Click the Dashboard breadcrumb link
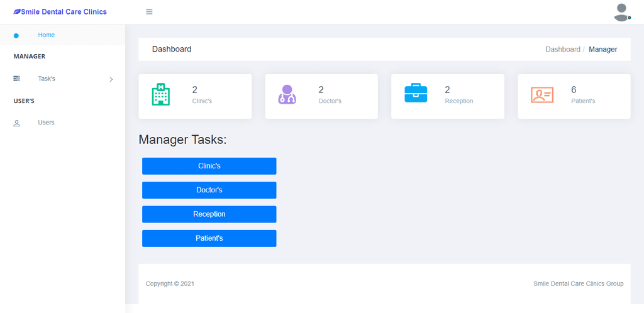The image size is (644, 313). coord(563,49)
